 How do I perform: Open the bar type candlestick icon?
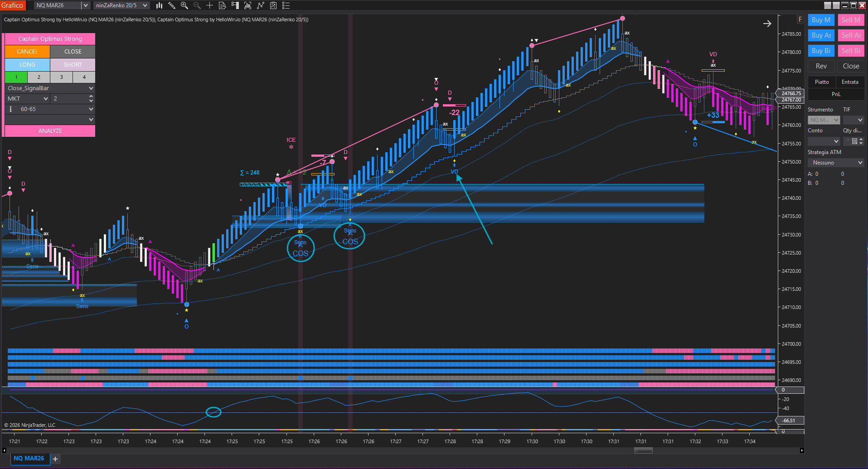point(159,5)
